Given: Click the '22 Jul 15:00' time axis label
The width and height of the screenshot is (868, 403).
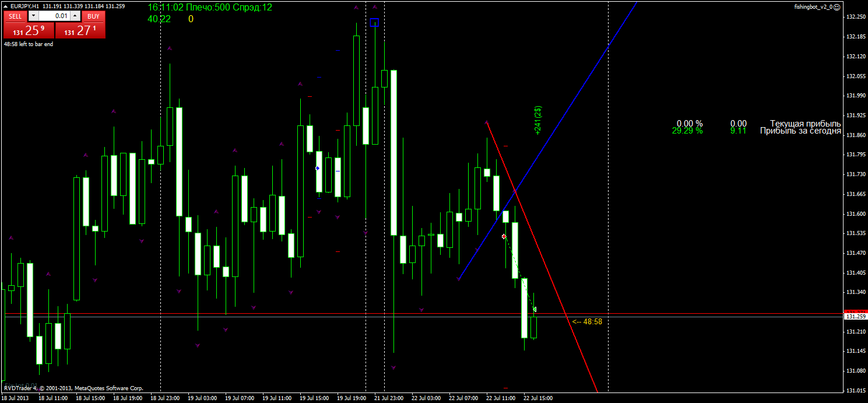Looking at the screenshot, I should tap(538, 398).
